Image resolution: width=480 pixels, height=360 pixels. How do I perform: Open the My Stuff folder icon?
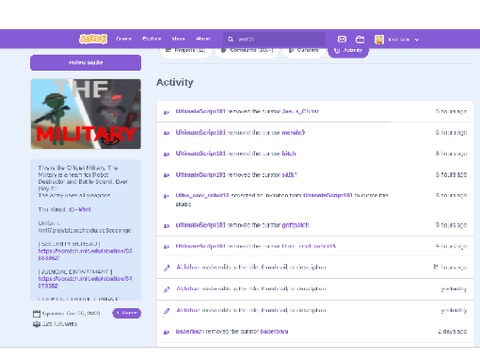click(x=360, y=39)
